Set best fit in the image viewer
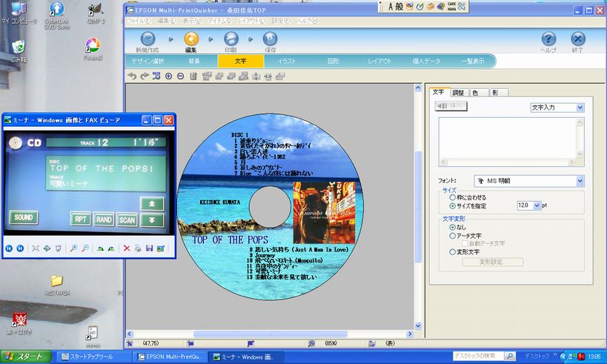This screenshot has height=364, width=607. 36,248
